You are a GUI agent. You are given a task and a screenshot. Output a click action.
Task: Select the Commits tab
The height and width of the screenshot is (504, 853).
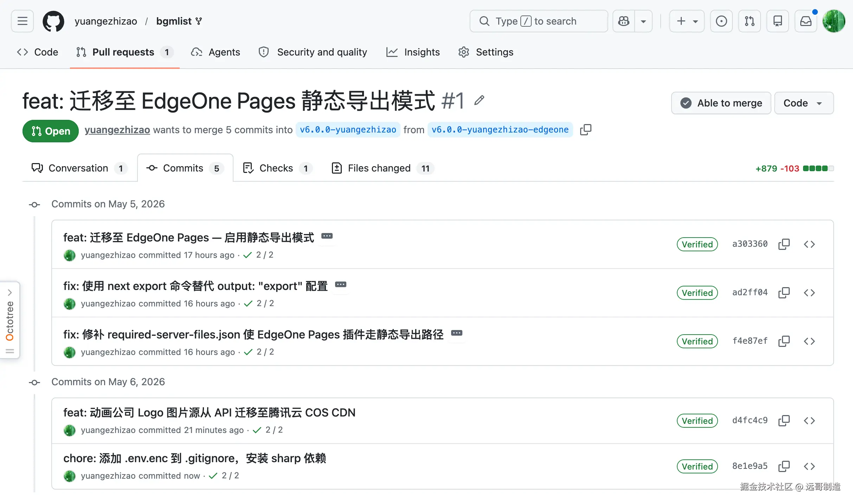pyautogui.click(x=185, y=168)
